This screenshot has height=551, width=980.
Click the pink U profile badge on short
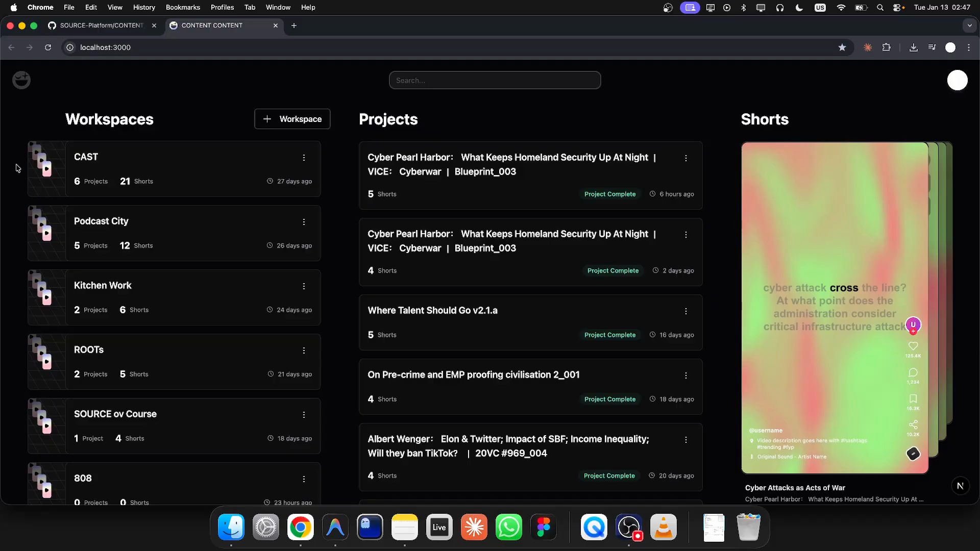(913, 324)
